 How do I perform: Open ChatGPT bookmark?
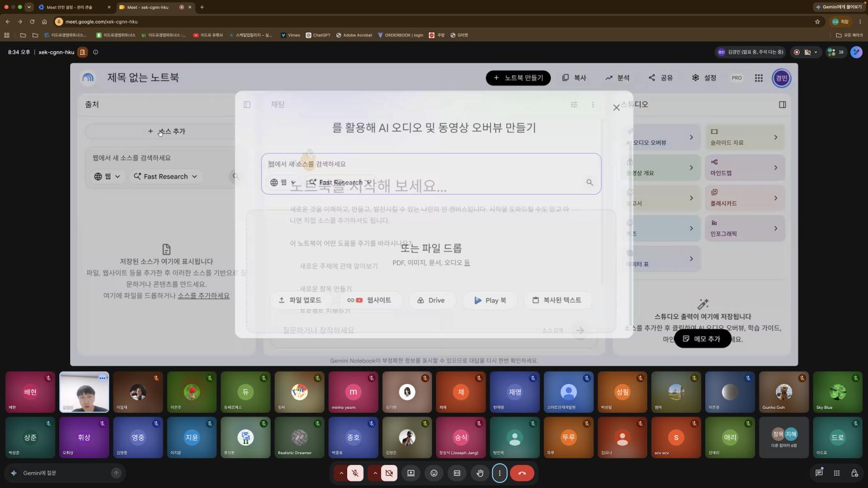coord(318,35)
